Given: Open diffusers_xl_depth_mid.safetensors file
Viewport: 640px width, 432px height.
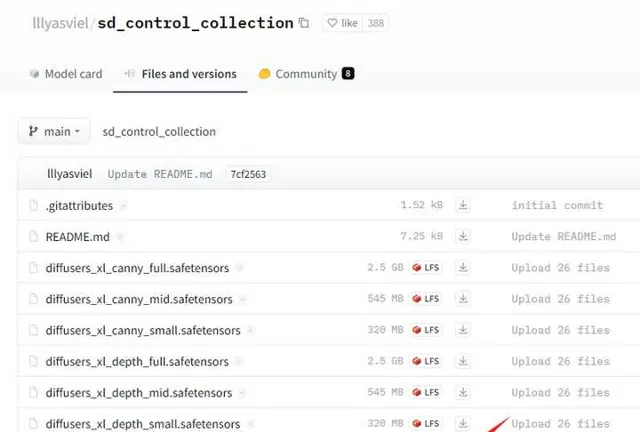Looking at the screenshot, I should [x=139, y=393].
